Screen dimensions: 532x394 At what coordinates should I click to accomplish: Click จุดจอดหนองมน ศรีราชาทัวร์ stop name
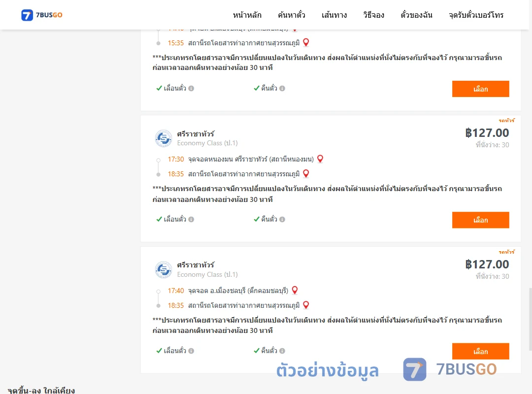(x=251, y=159)
